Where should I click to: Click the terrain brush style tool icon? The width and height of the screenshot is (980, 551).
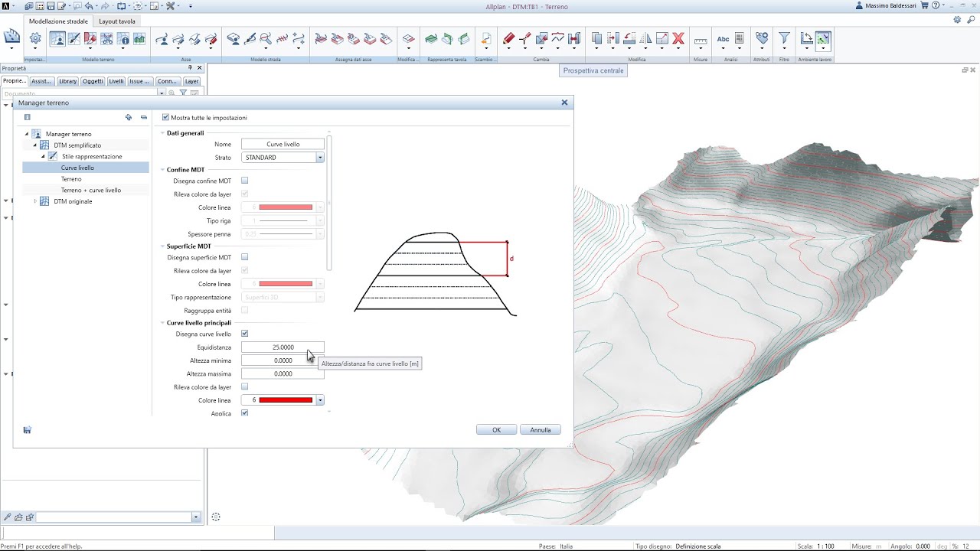tap(73, 39)
